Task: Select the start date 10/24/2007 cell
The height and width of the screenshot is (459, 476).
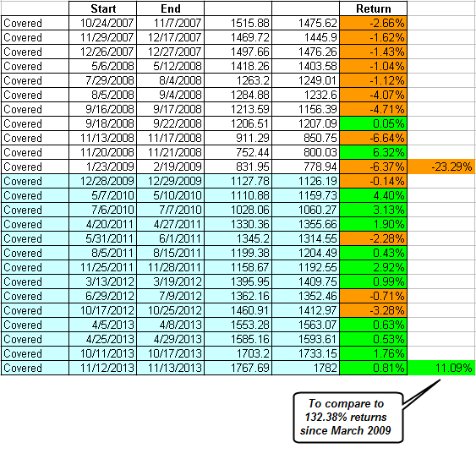Action: pos(102,23)
